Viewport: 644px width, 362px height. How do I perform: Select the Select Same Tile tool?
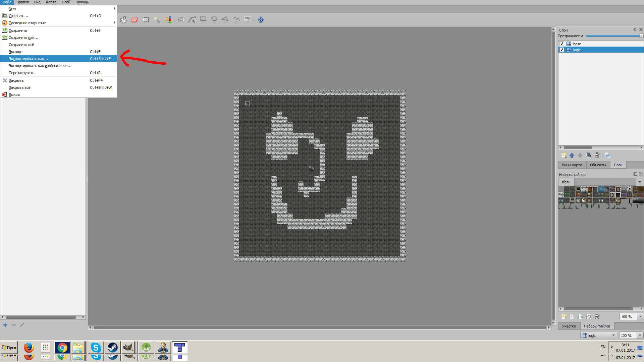point(168,20)
